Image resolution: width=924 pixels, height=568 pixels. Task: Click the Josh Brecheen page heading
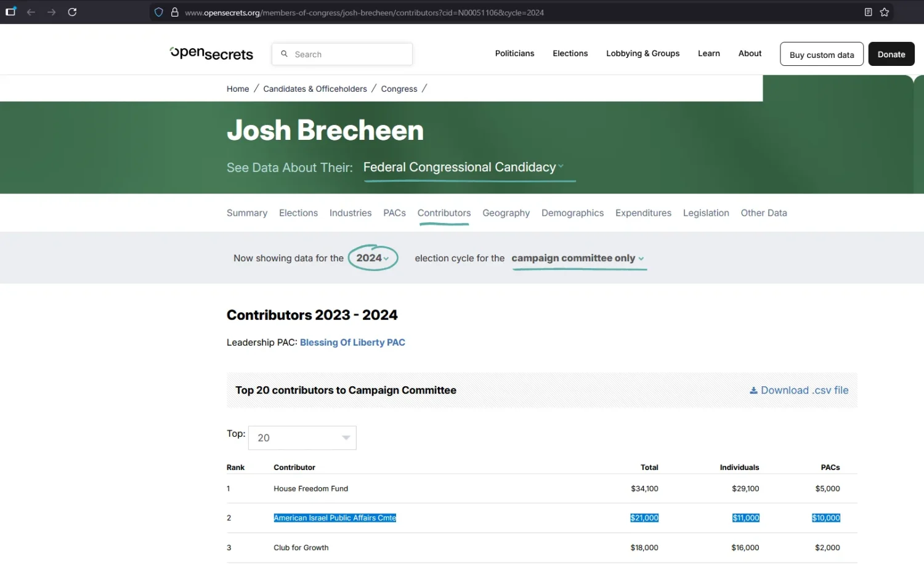tap(325, 131)
